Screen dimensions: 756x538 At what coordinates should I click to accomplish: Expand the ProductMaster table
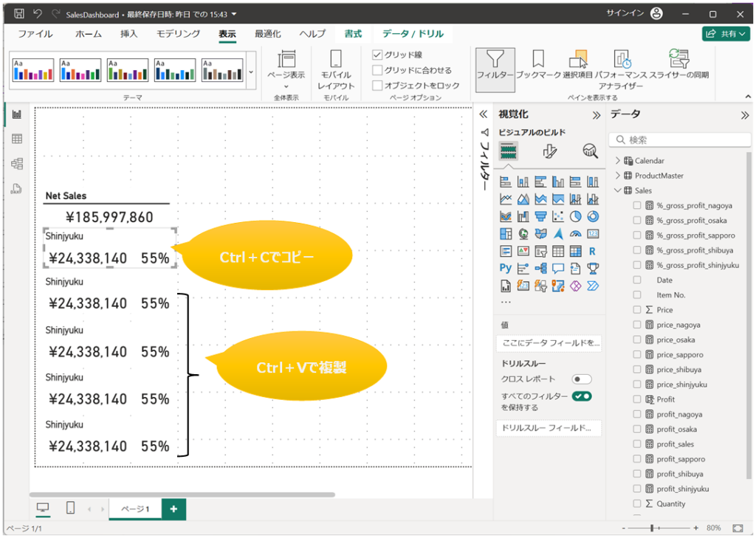[618, 176]
